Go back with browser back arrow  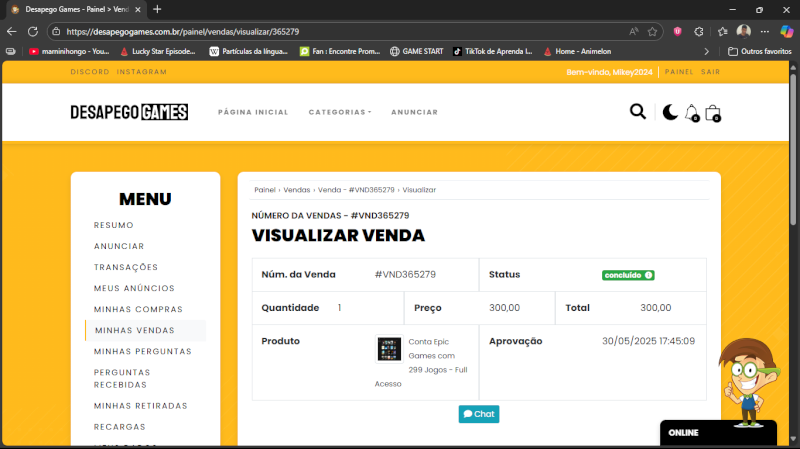pos(12,32)
